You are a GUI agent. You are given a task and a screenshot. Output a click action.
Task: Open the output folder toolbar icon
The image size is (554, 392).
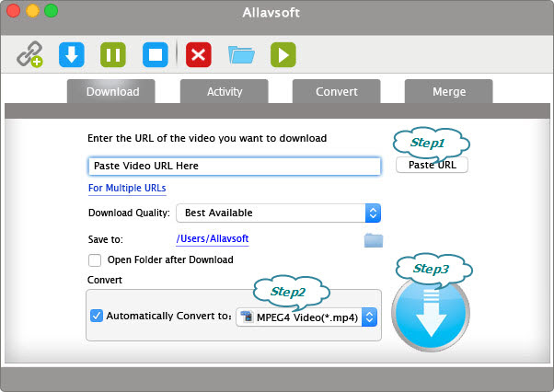coord(241,54)
